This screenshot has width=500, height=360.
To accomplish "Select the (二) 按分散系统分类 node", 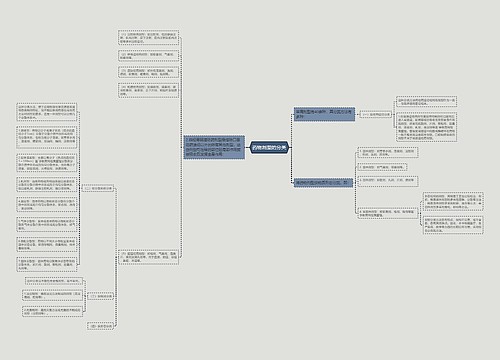I will coord(98,189).
